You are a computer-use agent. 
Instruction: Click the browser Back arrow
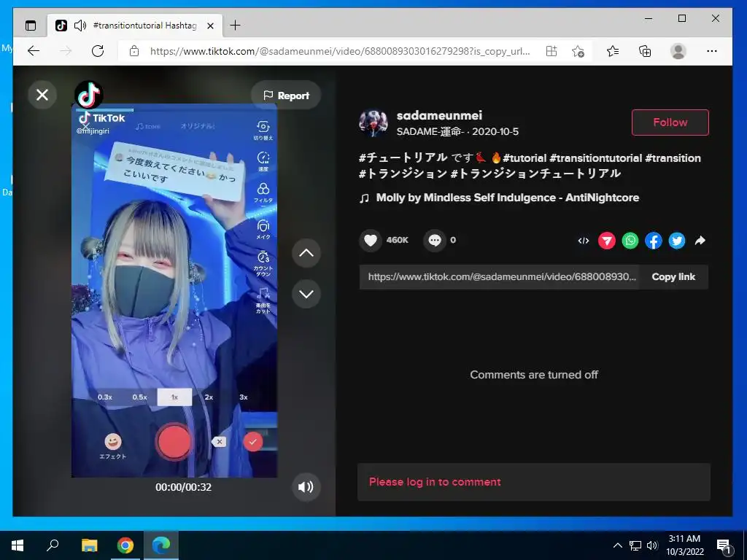click(x=34, y=51)
